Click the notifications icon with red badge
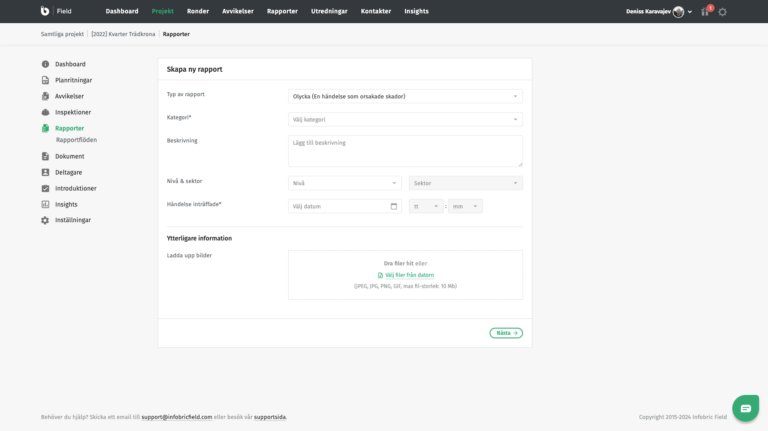Image resolution: width=768 pixels, height=431 pixels. tap(705, 11)
